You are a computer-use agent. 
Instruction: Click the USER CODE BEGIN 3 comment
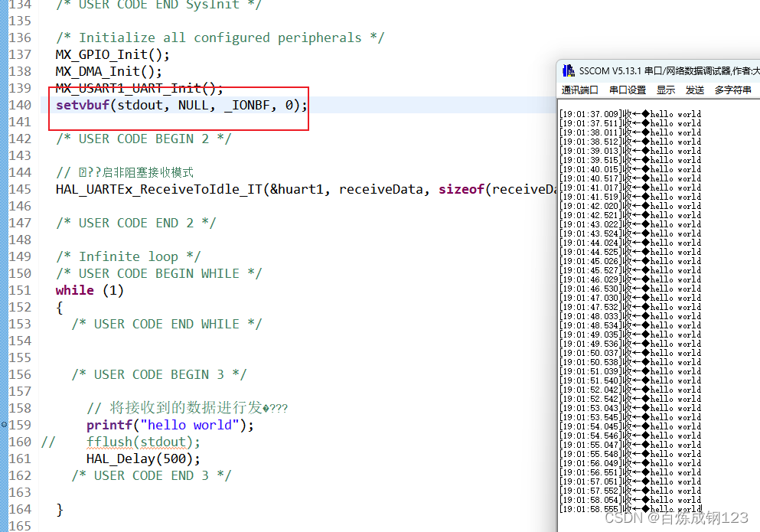tap(159, 374)
